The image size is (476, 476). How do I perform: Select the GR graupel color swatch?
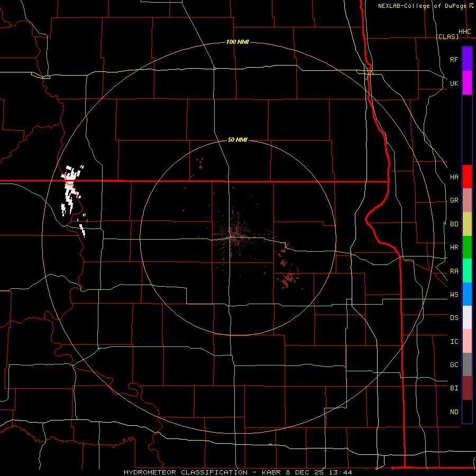[467, 200]
